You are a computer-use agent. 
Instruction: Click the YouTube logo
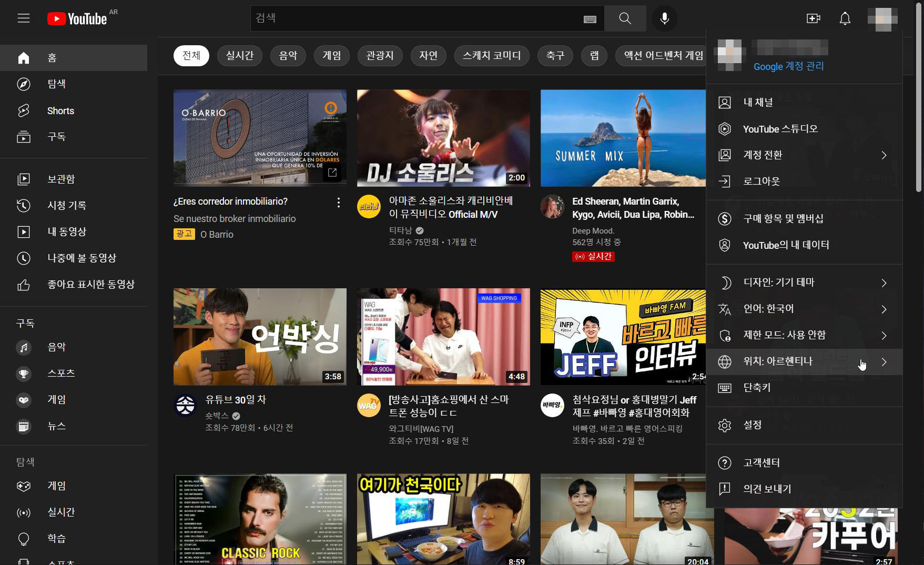click(x=77, y=19)
